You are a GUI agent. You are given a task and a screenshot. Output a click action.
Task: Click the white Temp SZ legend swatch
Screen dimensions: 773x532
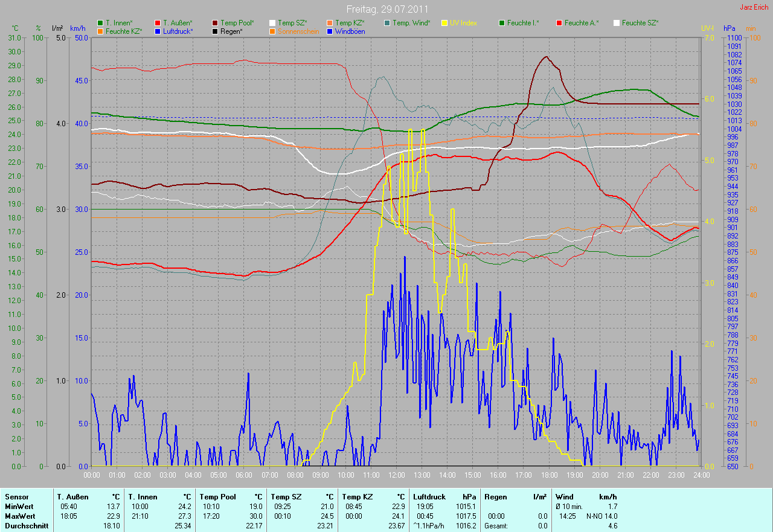(273, 23)
